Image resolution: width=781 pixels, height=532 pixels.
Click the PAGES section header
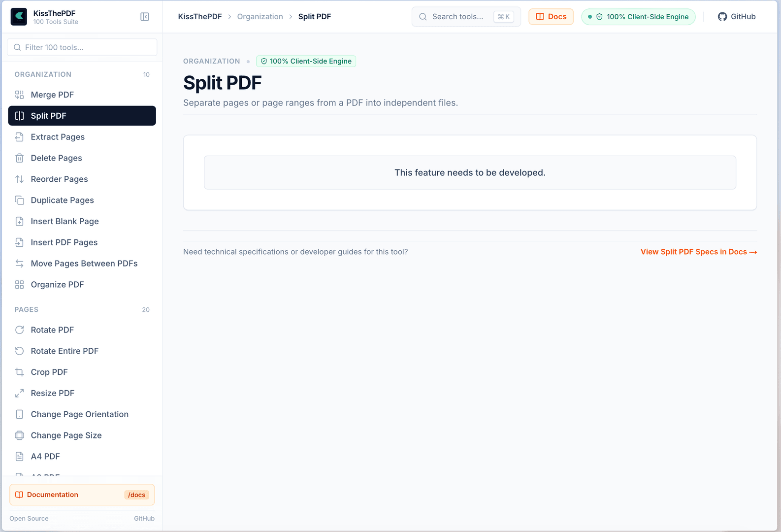pos(27,310)
